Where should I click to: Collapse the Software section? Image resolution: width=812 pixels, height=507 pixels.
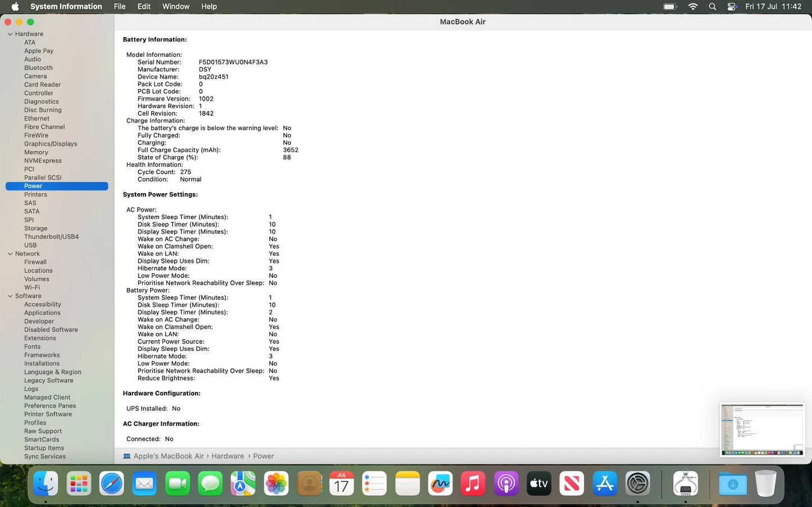(x=10, y=296)
